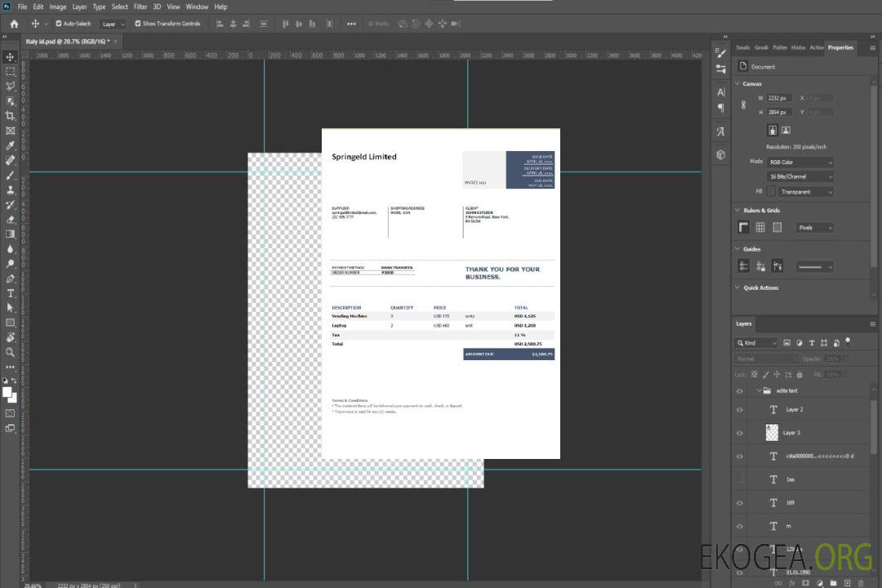Hide the '169' text layer
Viewport: 882px width, 588px height.
click(740, 503)
